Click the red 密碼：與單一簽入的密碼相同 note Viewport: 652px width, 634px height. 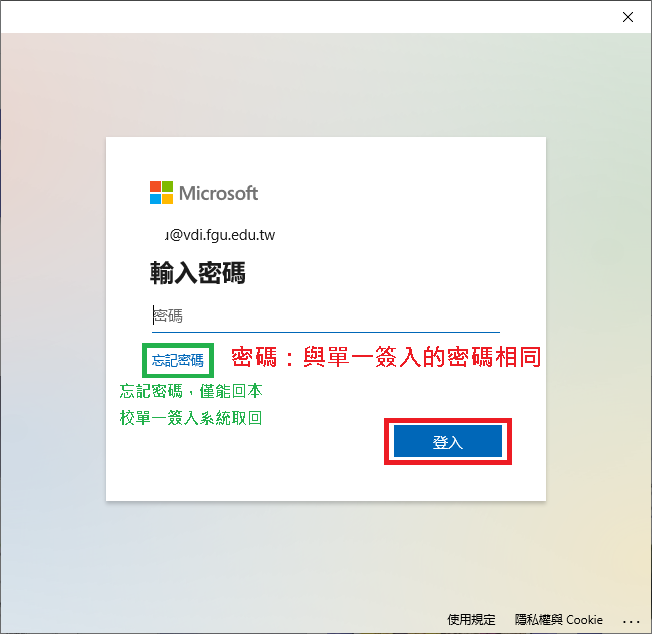click(x=386, y=357)
